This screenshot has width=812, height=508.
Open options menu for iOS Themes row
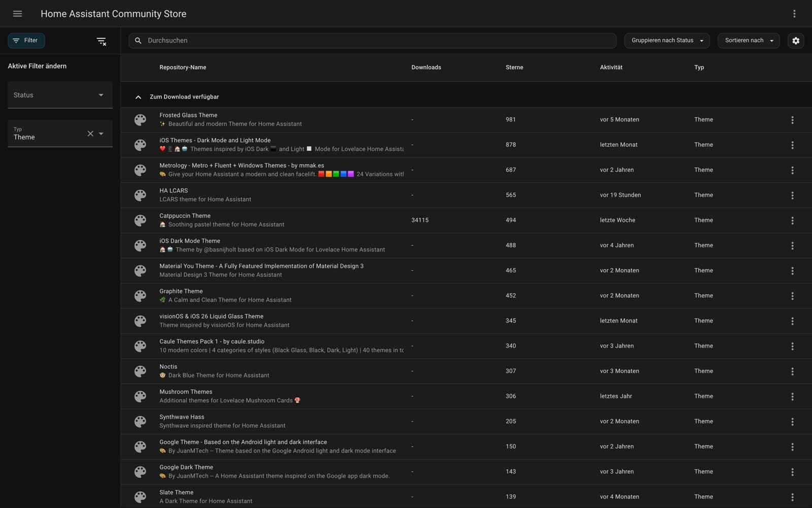click(792, 145)
